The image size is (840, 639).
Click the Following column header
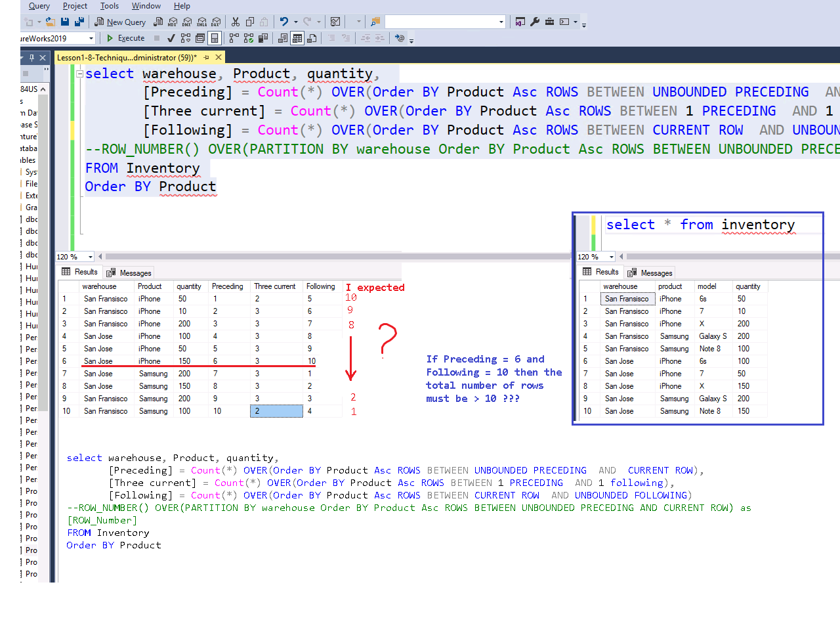click(x=322, y=286)
